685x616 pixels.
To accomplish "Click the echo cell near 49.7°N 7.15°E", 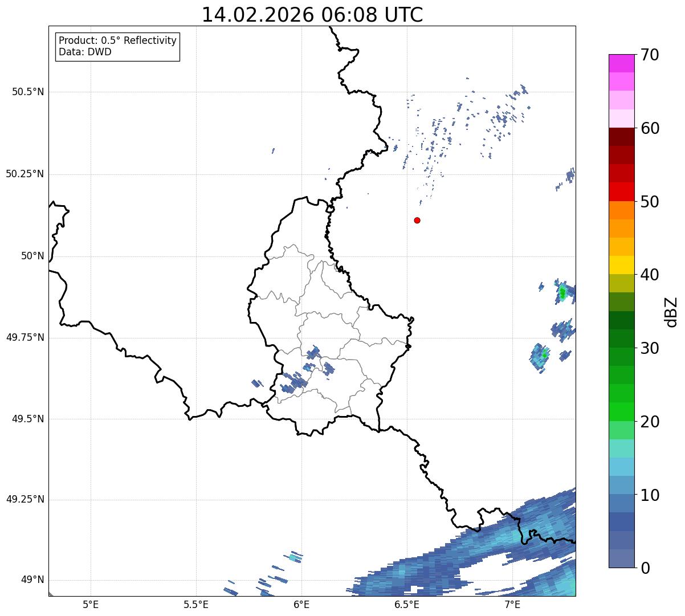I will point(539,356).
